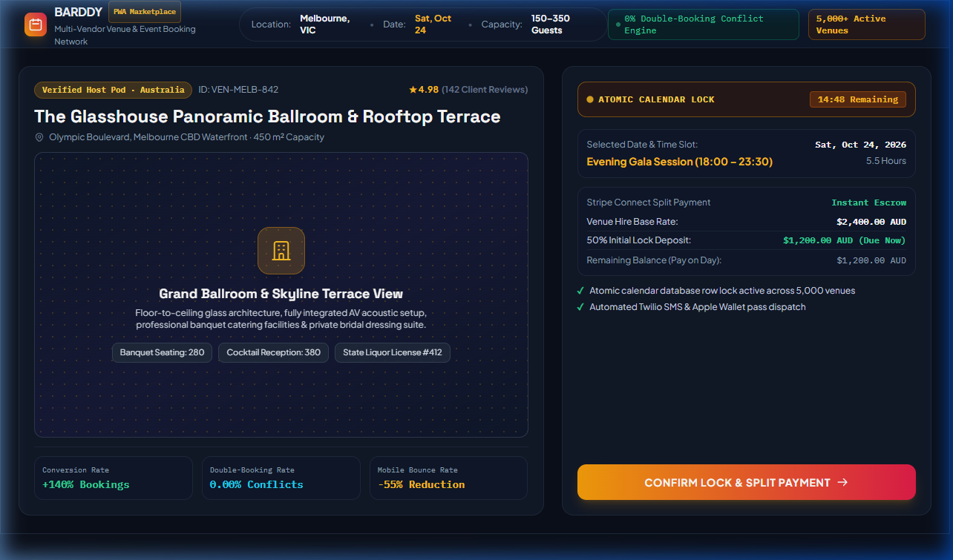Select the Banquet Seating: 280 chip
Screen dimensions: 953x560
(163, 352)
